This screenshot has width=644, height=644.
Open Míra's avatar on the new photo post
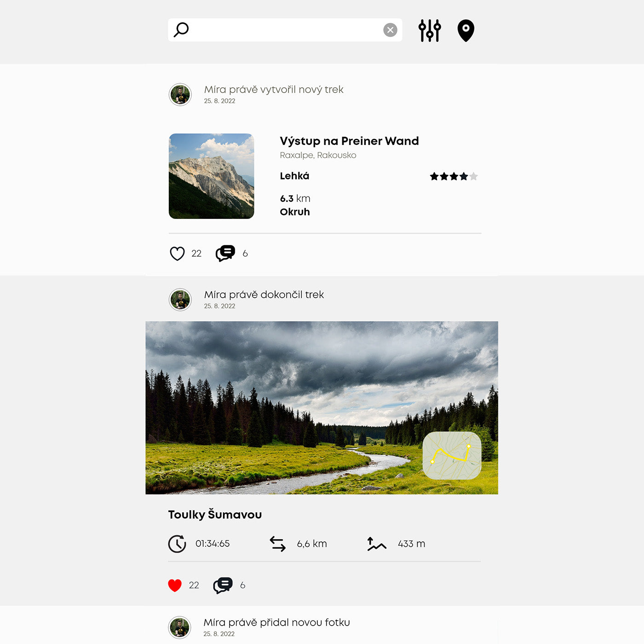click(x=180, y=627)
